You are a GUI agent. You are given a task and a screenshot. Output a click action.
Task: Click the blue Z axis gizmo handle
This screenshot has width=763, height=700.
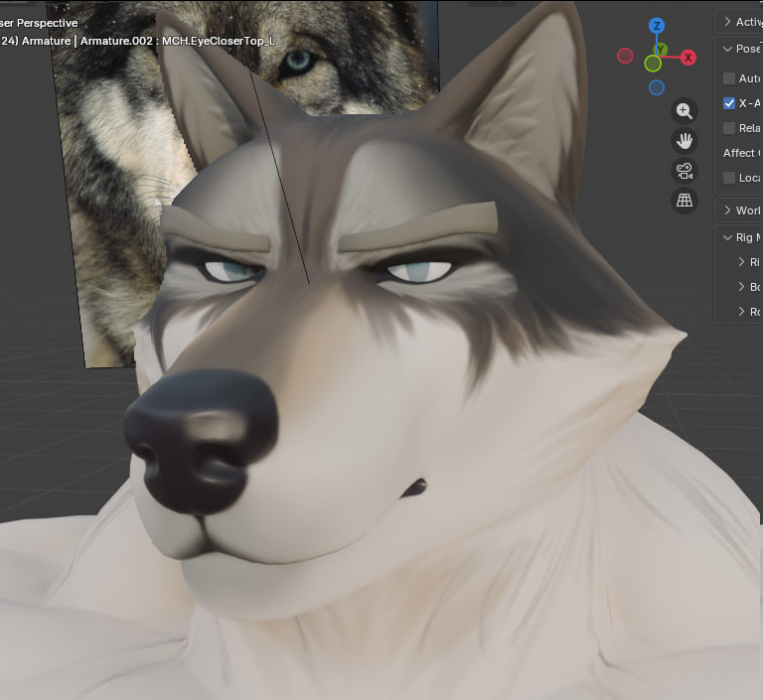tap(657, 26)
